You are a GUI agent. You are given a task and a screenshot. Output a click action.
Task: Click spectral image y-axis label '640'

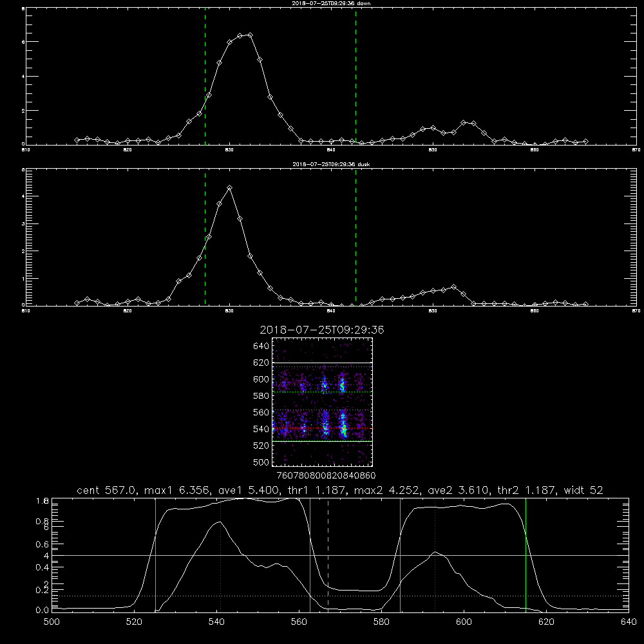pyautogui.click(x=261, y=346)
